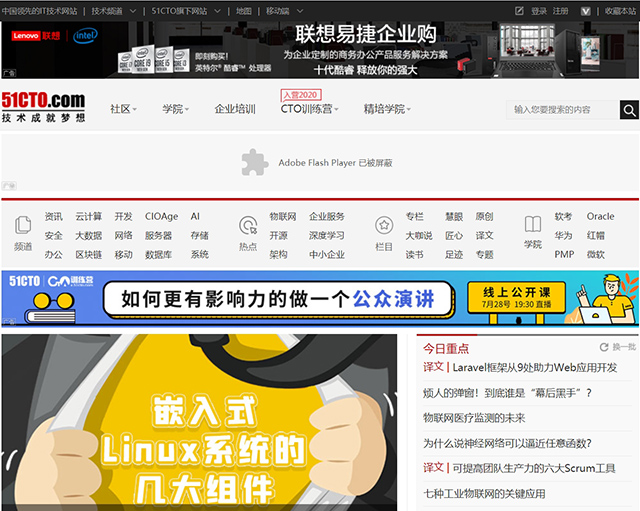Open the 地图 site map link
Screen dimensions: 640x511
tap(244, 11)
